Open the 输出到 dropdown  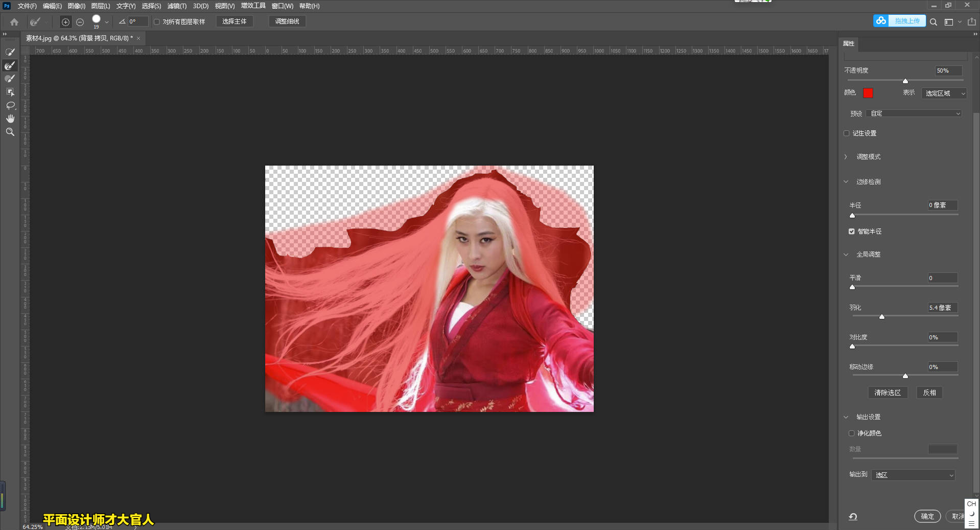(914, 475)
